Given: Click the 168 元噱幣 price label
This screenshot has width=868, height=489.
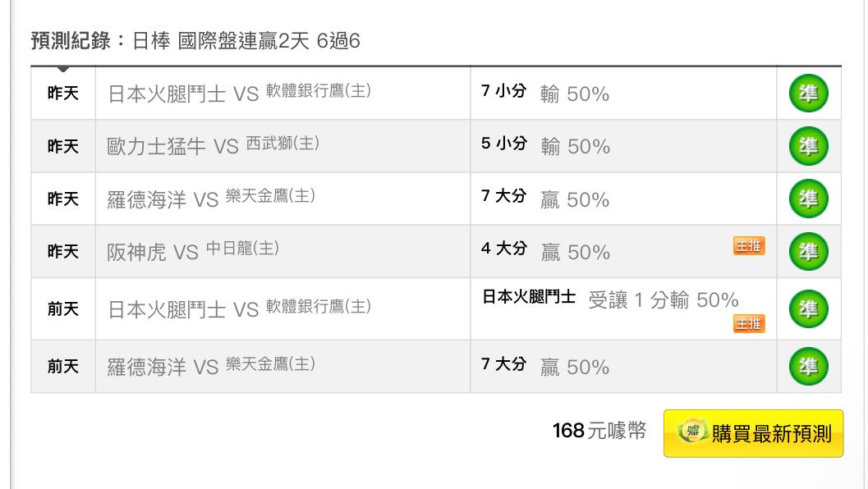Looking at the screenshot, I should tap(599, 431).
